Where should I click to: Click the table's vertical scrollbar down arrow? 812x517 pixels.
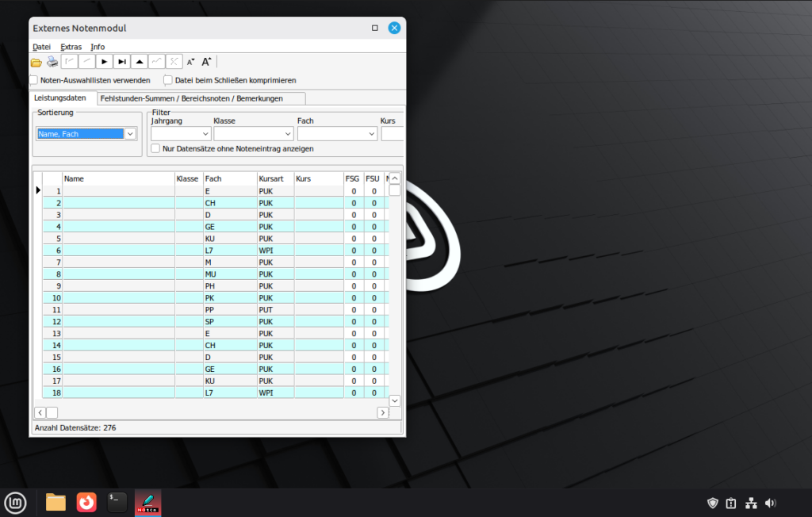click(394, 400)
